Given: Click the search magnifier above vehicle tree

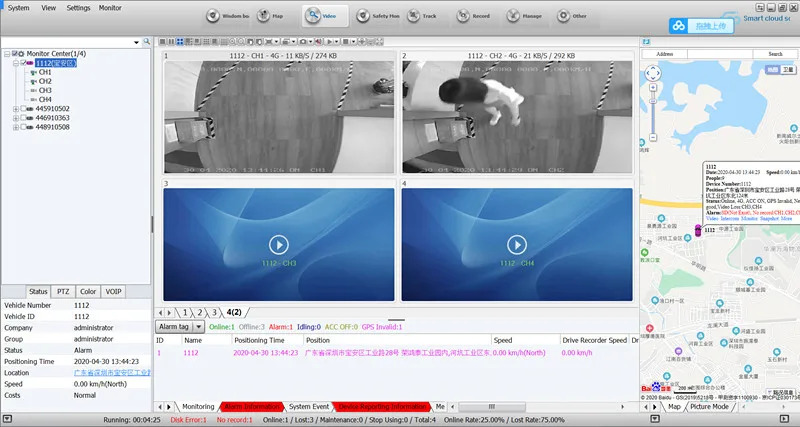Looking at the screenshot, I should [x=146, y=41].
